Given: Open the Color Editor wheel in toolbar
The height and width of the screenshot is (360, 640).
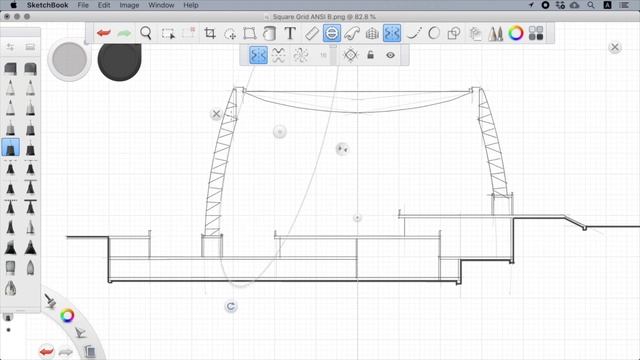Looking at the screenshot, I should [516, 33].
